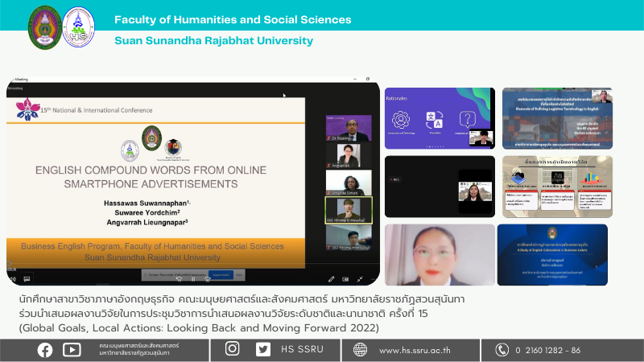644x362 pixels.
Task: Click the HS faculty logo in header
Action: coord(78,27)
